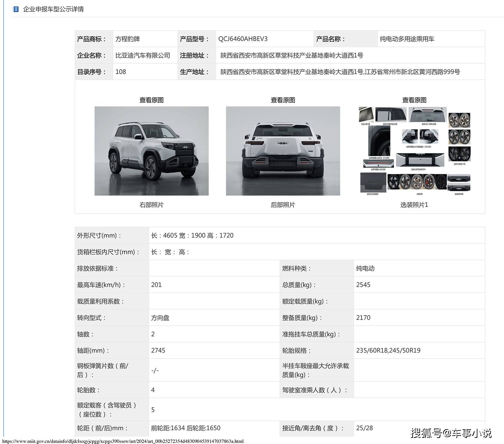Click the header title 企业申报车型公示详情
Viewport: 504px width, 444px height.
pos(54,9)
